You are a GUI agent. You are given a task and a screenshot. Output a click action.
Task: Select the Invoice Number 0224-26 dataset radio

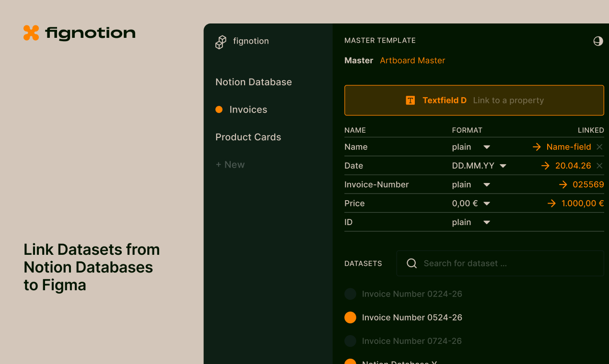click(351, 294)
